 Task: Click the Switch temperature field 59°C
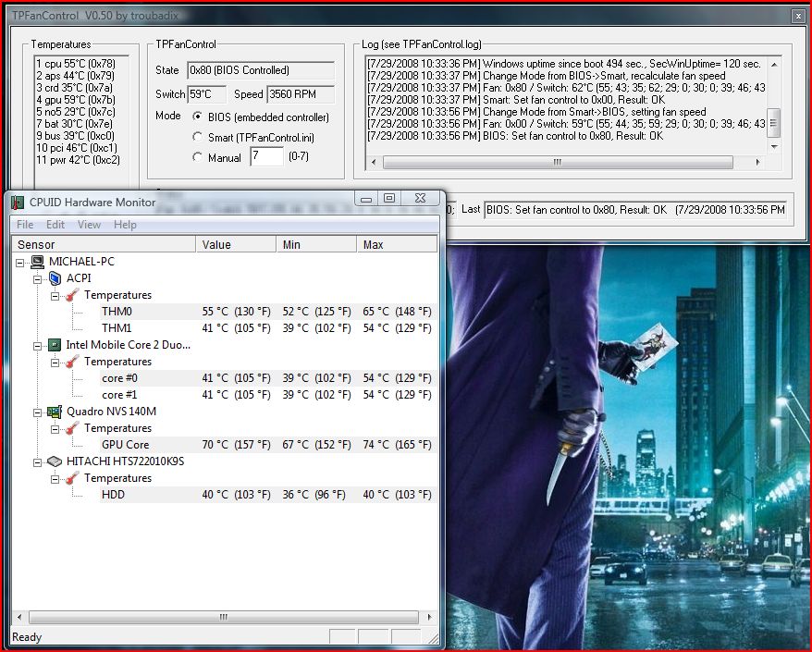(x=206, y=94)
